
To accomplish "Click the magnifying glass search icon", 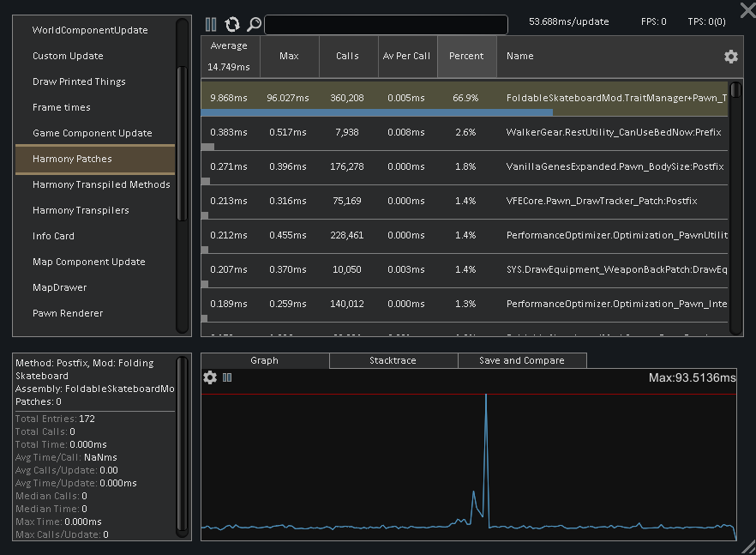I will tap(254, 24).
